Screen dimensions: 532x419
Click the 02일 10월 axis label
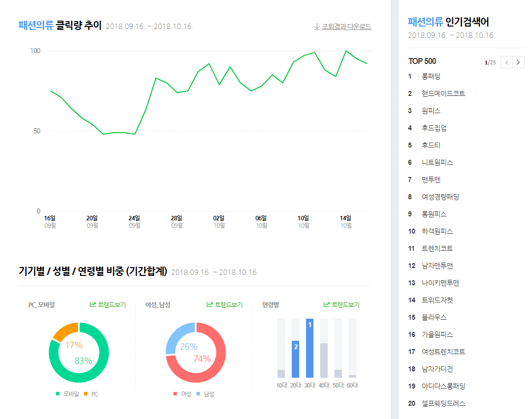(219, 222)
